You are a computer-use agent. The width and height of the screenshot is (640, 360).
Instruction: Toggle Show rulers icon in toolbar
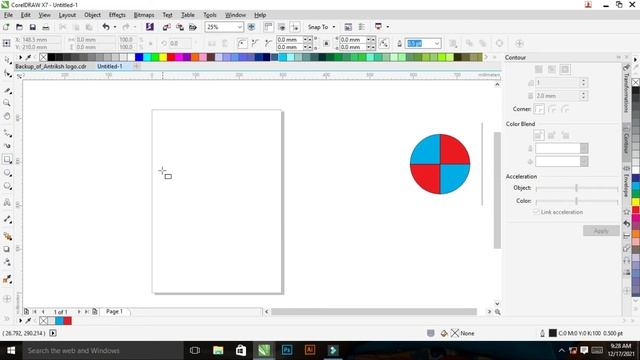(268, 27)
